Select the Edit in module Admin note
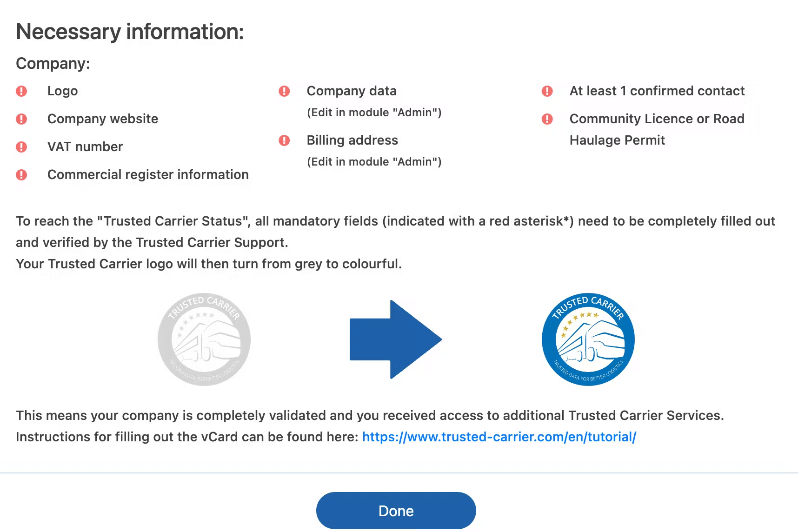The image size is (798, 532). [374, 113]
